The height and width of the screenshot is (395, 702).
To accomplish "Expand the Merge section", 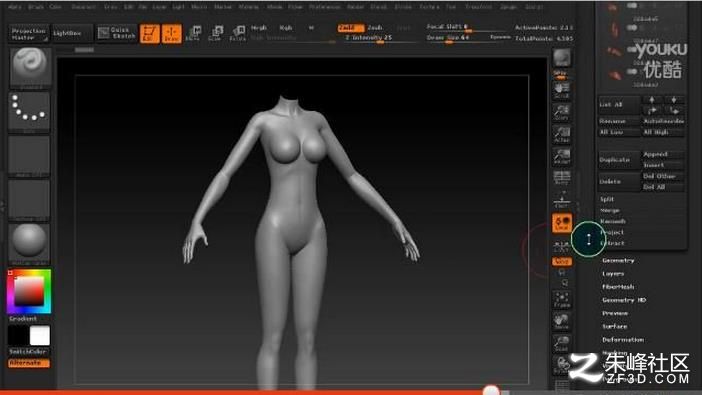I will click(610, 210).
